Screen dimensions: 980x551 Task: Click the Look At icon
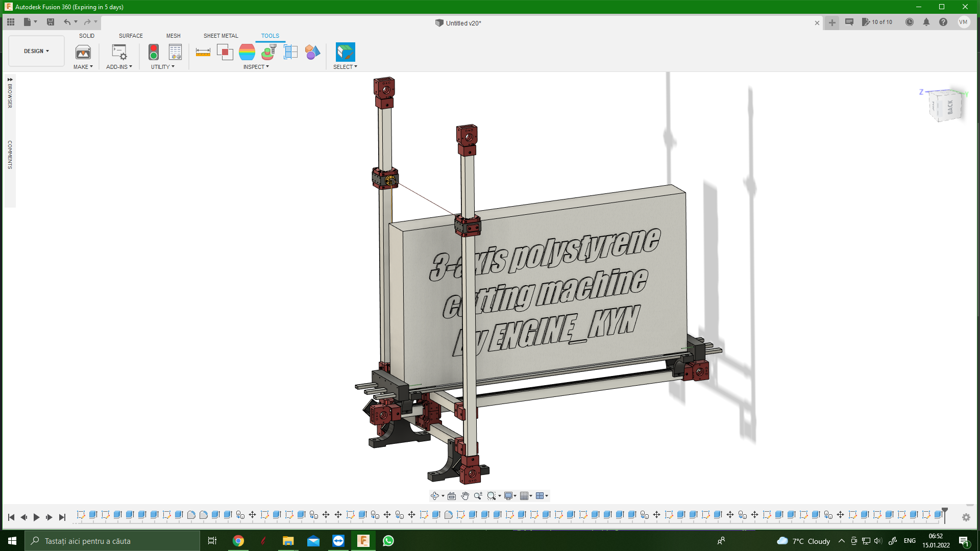tap(452, 496)
